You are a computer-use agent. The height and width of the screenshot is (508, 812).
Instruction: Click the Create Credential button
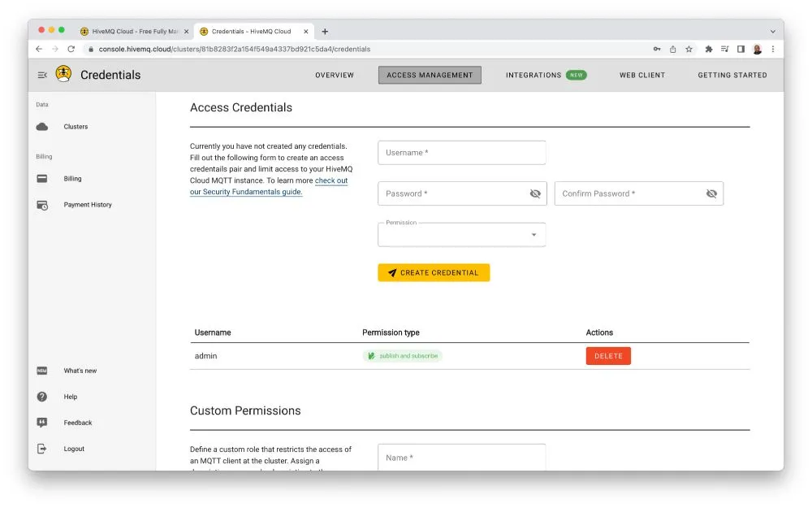click(x=434, y=272)
